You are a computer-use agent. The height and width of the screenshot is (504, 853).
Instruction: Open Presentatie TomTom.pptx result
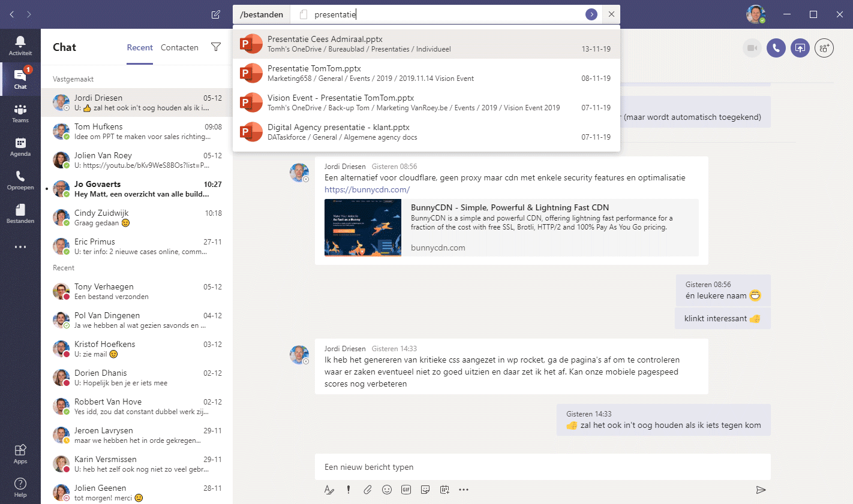(426, 73)
